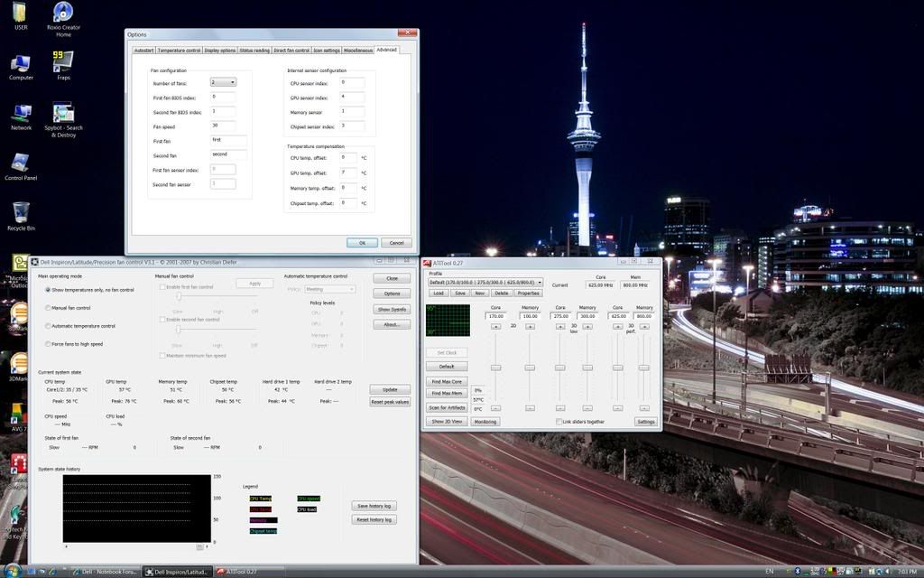Viewport: 924px width, 578px height.
Task: Open the Temperature control tab
Action: 180,51
